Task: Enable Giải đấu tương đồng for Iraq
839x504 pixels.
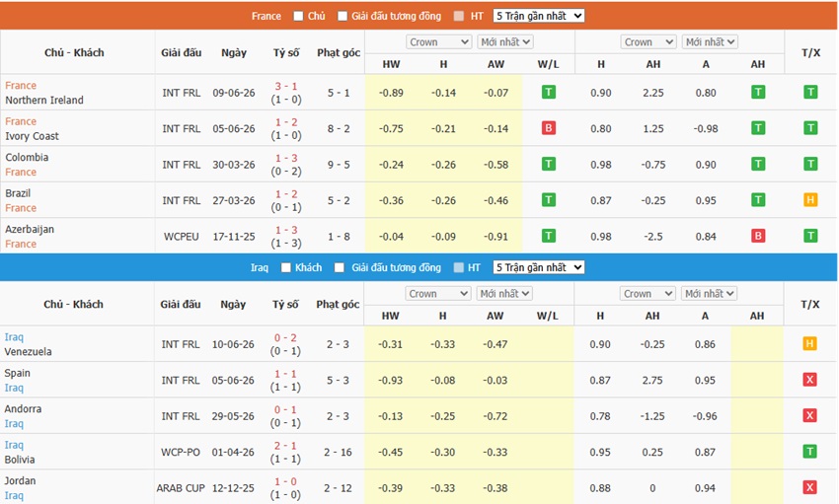Action: (x=340, y=267)
